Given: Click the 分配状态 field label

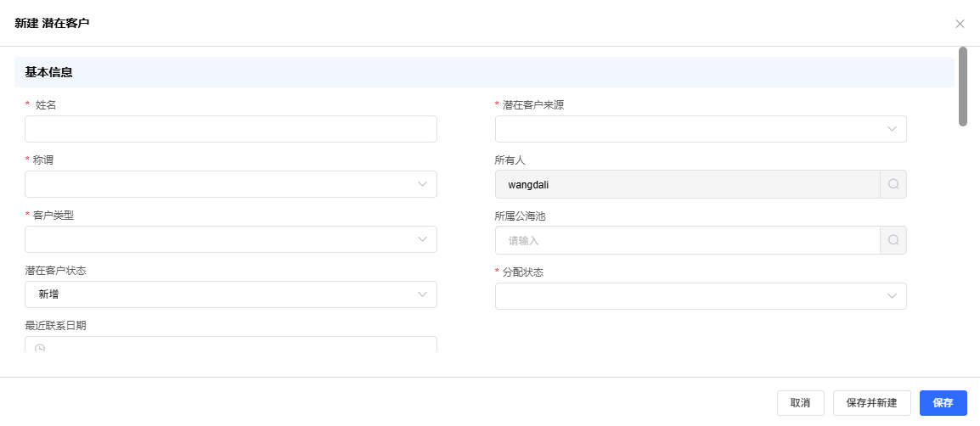Looking at the screenshot, I should pos(522,272).
